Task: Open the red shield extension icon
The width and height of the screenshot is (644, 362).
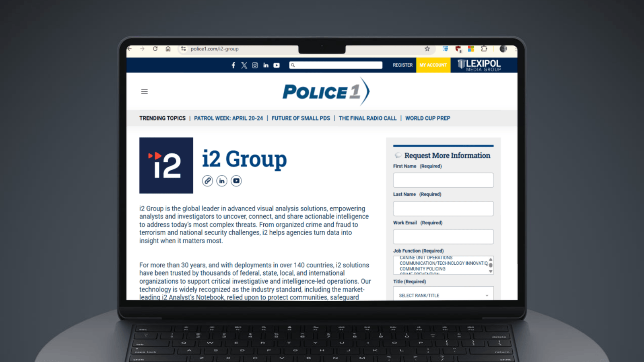Action: coord(458,49)
